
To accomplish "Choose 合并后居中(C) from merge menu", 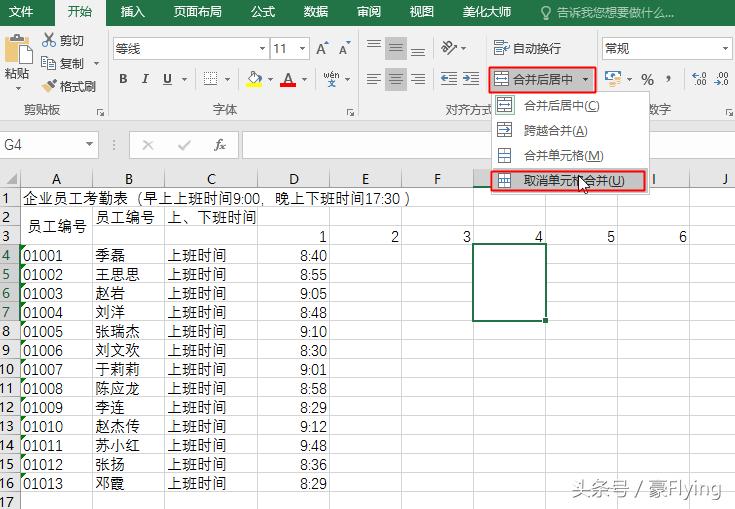I will tap(570, 105).
